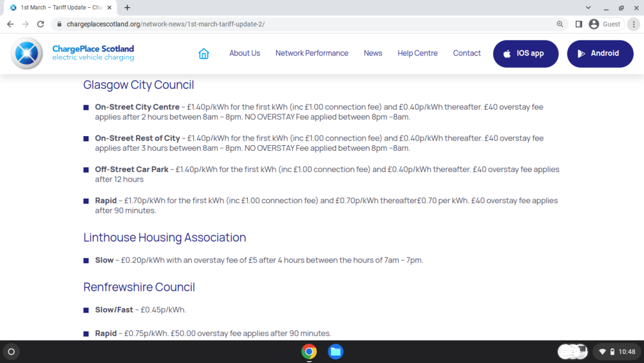Click the Renfrewshire Council heading

coord(139,287)
